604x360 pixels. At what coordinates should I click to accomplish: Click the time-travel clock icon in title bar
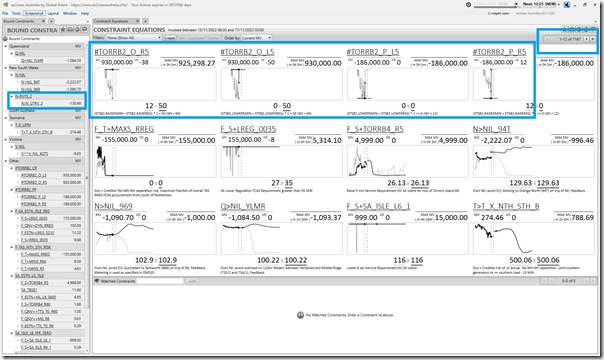[468, 5]
